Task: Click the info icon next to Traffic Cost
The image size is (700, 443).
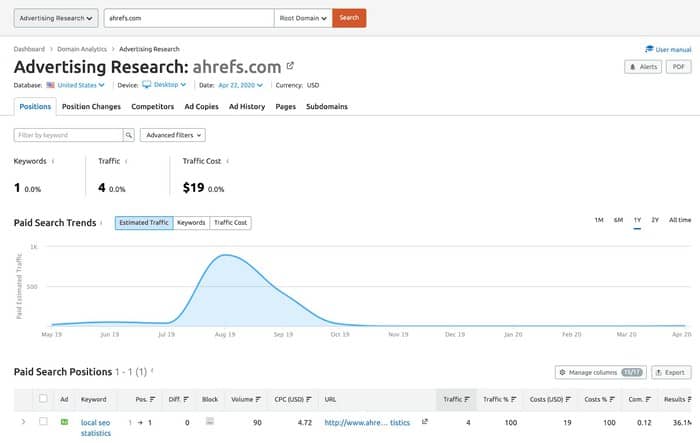Action: pos(228,161)
